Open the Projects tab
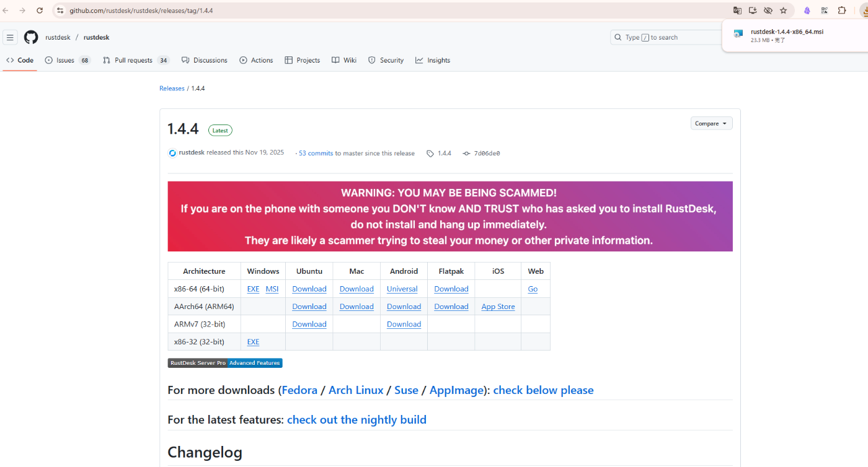The width and height of the screenshot is (868, 467). pos(303,60)
